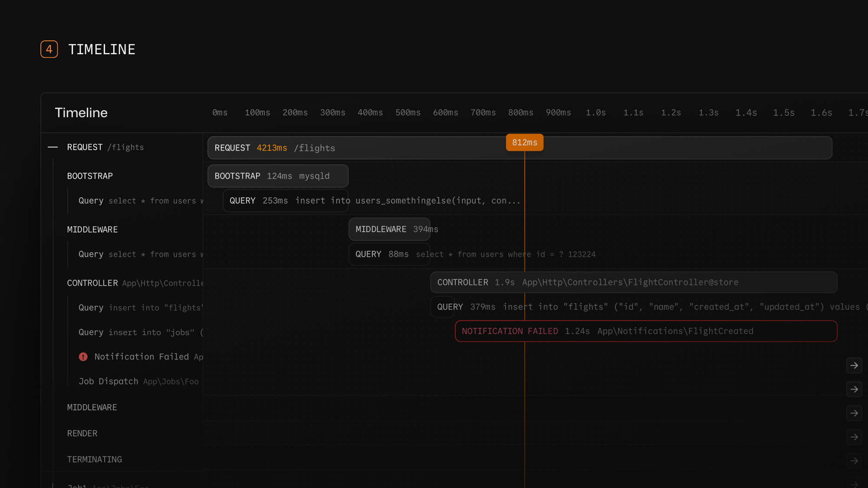Click the arrow button in the MIDDLEWARE row

854,413
